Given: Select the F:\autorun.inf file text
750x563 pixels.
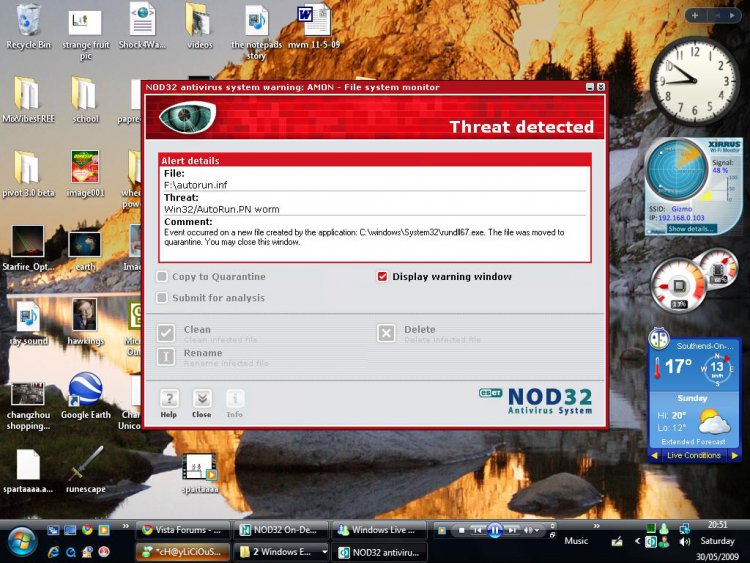Looking at the screenshot, I should (x=196, y=185).
